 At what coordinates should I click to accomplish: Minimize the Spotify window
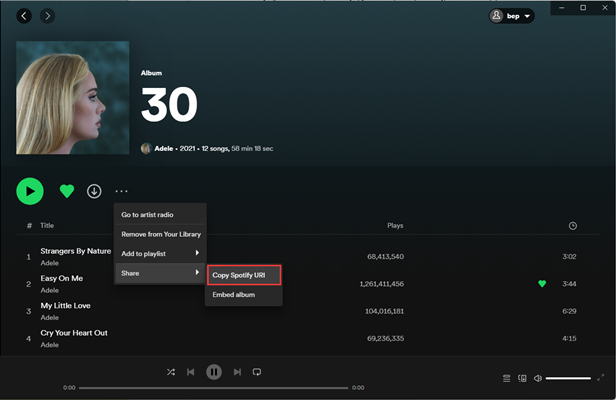562,7
